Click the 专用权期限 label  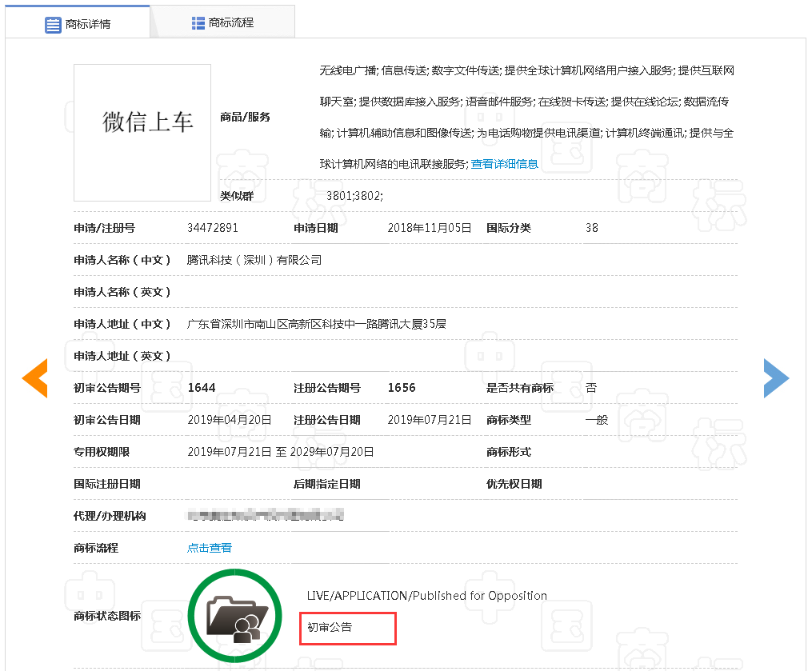point(102,452)
